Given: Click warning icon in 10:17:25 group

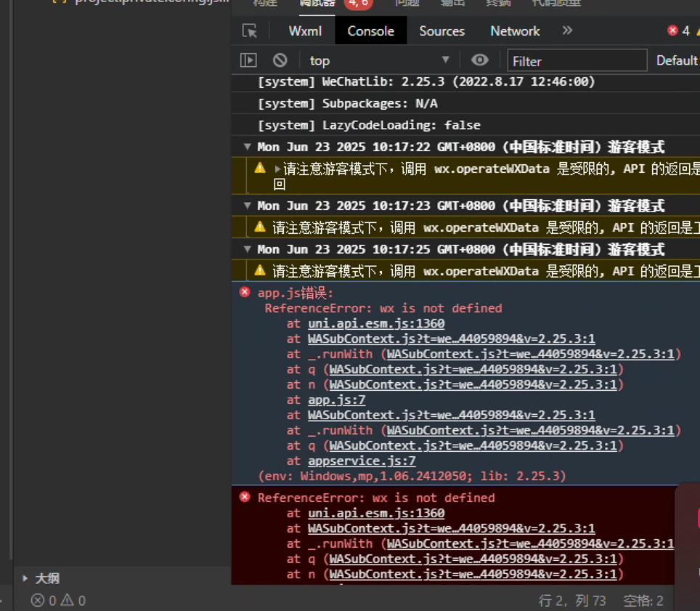Looking at the screenshot, I should click(x=260, y=271).
